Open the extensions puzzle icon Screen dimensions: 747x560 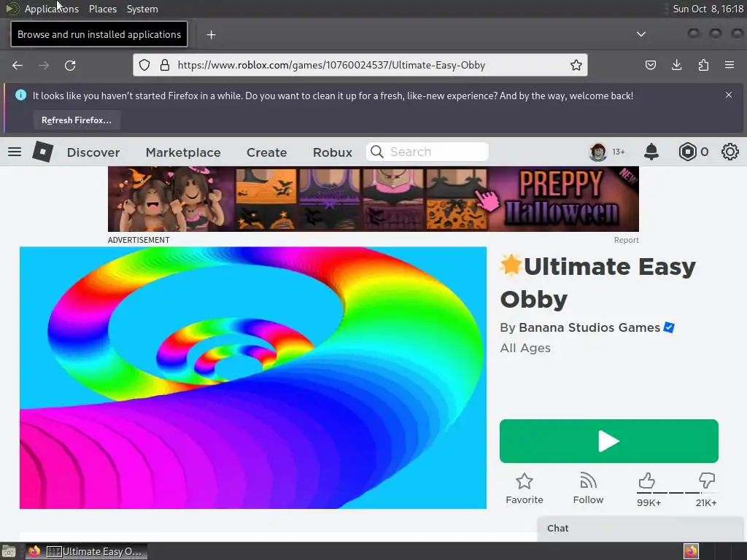703,65
